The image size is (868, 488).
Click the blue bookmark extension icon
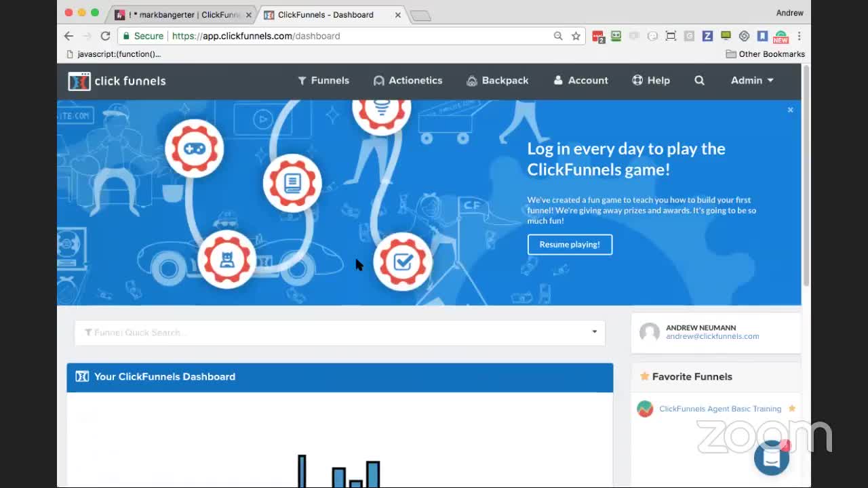762,36
